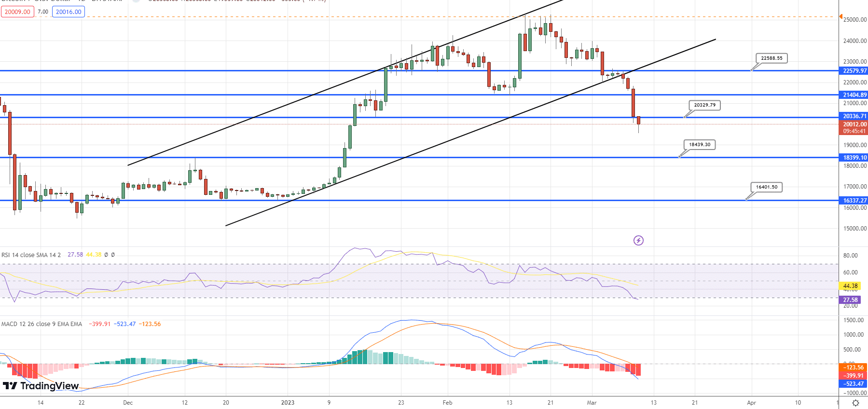Click the blue buy price button 20016.00

(69, 12)
